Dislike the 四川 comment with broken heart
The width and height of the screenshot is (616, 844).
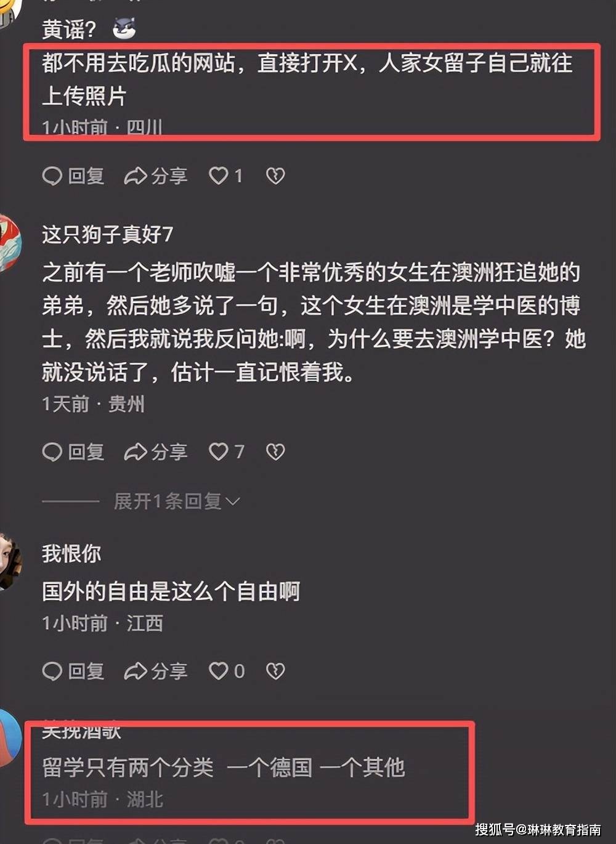[275, 176]
